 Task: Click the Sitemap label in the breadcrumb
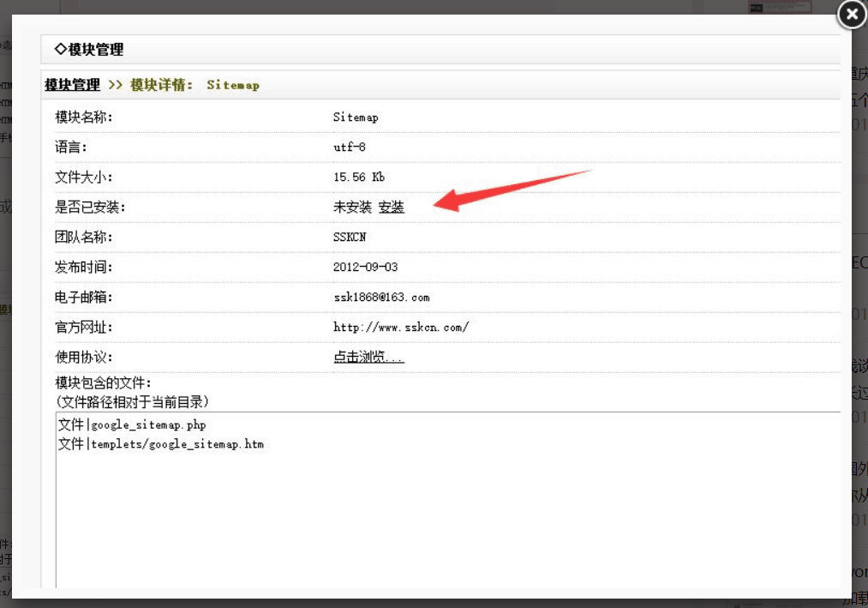pyautogui.click(x=232, y=86)
